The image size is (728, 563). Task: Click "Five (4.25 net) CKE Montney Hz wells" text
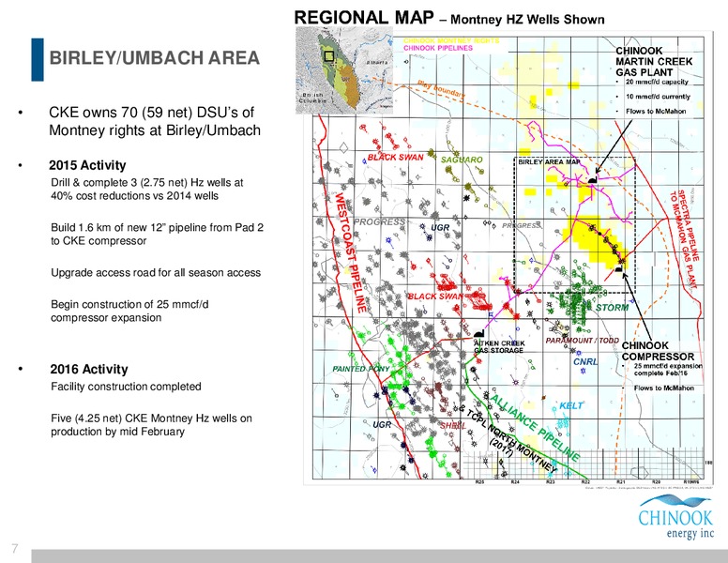pyautogui.click(x=151, y=424)
